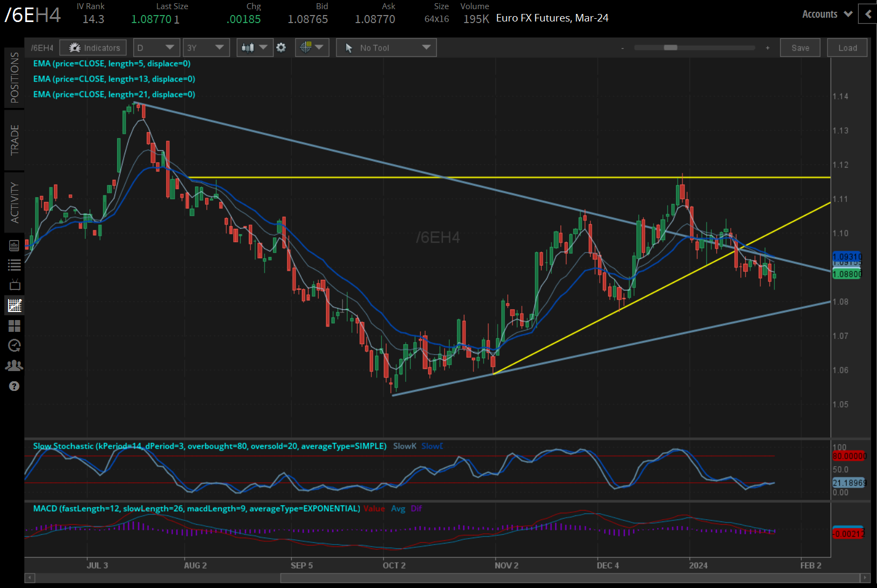877x588 pixels.
Task: Open the watchlist icon in sidebar
Action: (14, 264)
